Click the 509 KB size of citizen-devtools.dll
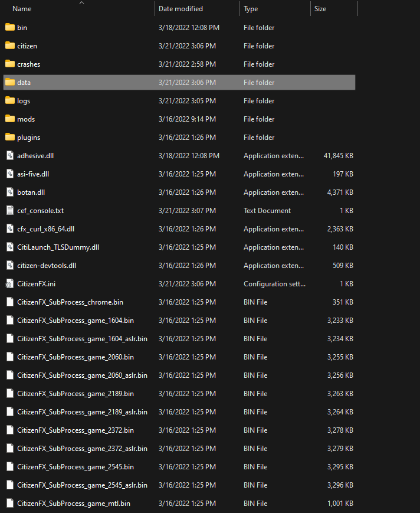 coord(343,266)
